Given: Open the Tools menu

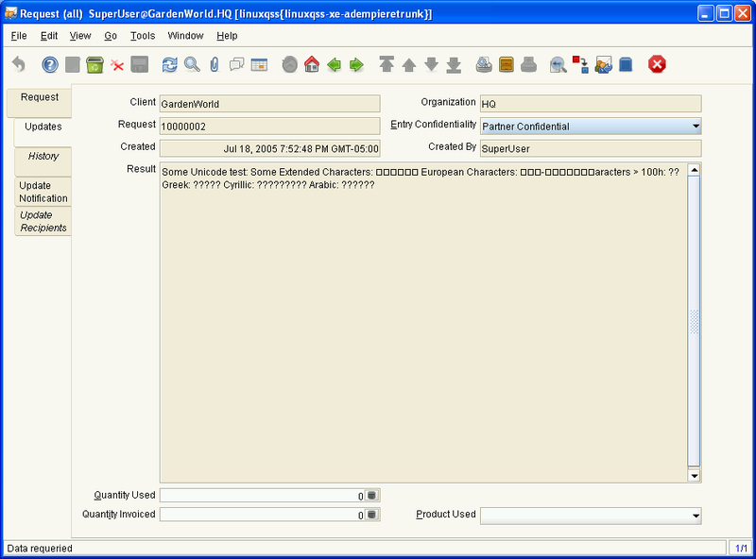Looking at the screenshot, I should tap(143, 36).
